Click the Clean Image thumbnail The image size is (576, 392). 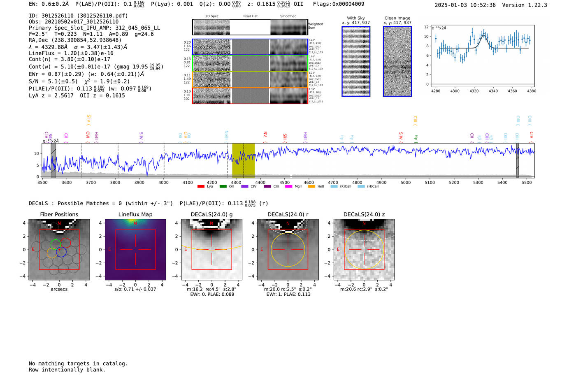397,61
